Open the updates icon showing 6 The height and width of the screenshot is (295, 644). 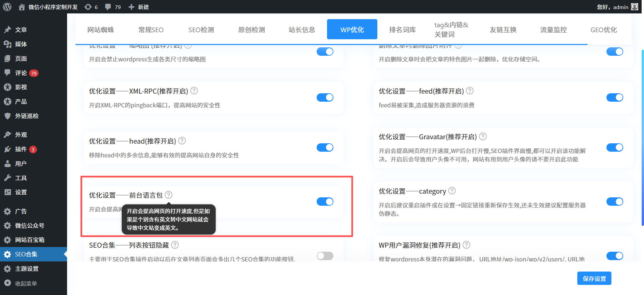[x=88, y=7]
